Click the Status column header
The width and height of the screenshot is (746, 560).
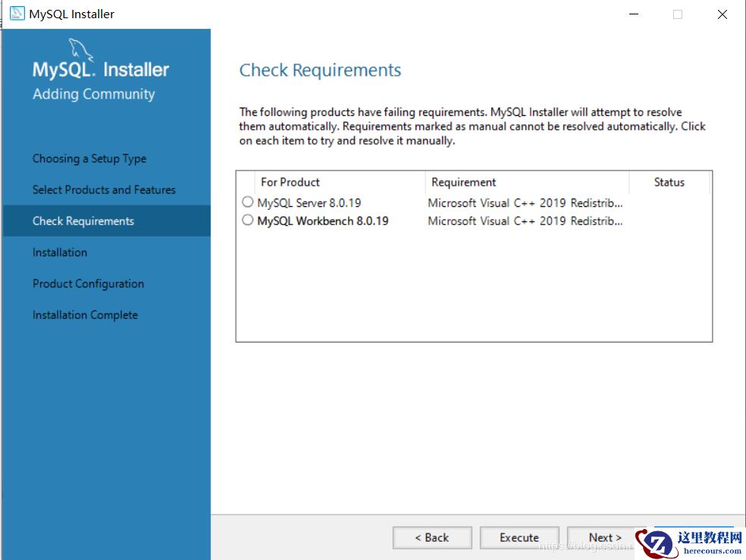669,182
